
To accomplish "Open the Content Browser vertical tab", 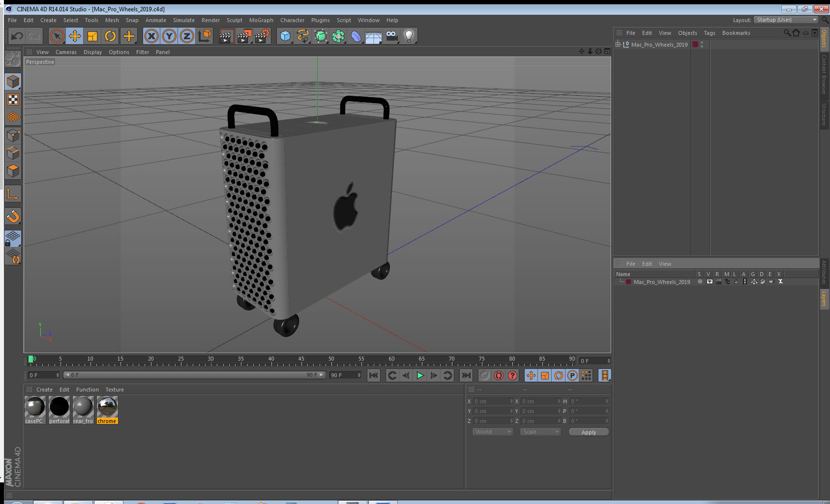I will (x=824, y=74).
